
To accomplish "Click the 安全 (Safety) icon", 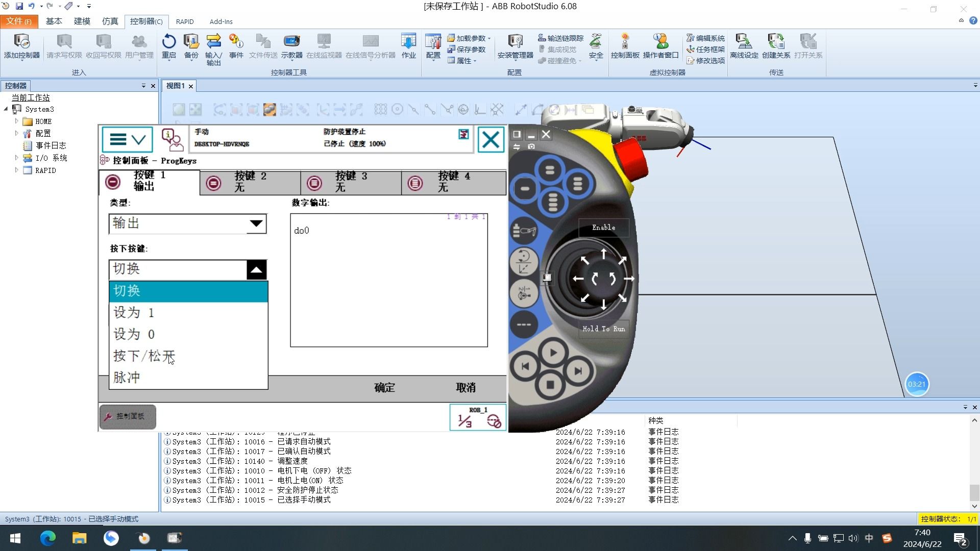I will click(x=596, y=46).
